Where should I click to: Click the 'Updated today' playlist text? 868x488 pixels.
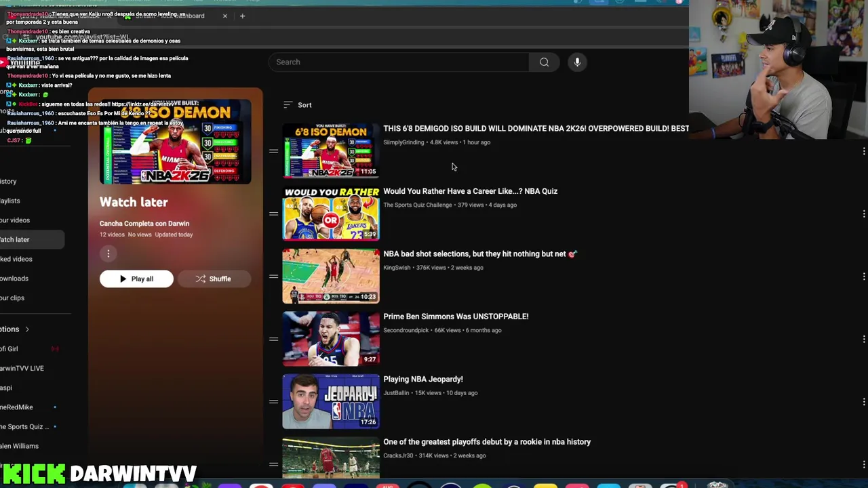[174, 235]
